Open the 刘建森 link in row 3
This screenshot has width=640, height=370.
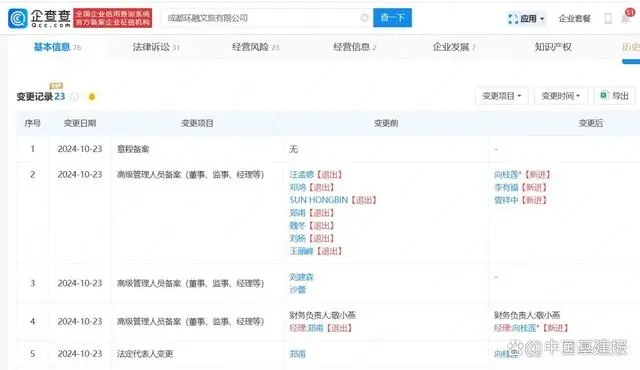click(302, 277)
